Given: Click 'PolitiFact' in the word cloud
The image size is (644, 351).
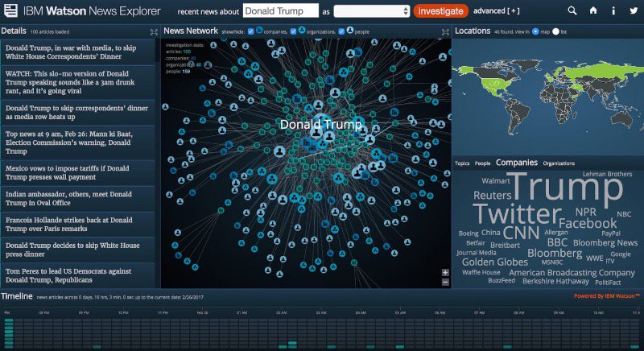Looking at the screenshot, I should (608, 283).
